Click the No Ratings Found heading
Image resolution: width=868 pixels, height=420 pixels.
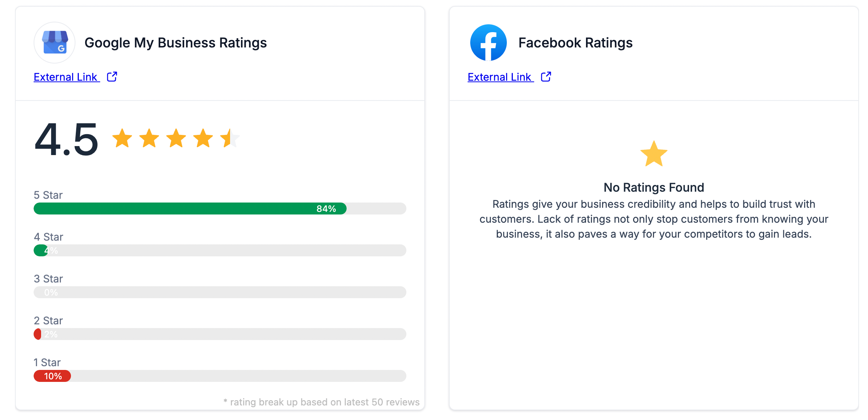pyautogui.click(x=654, y=187)
